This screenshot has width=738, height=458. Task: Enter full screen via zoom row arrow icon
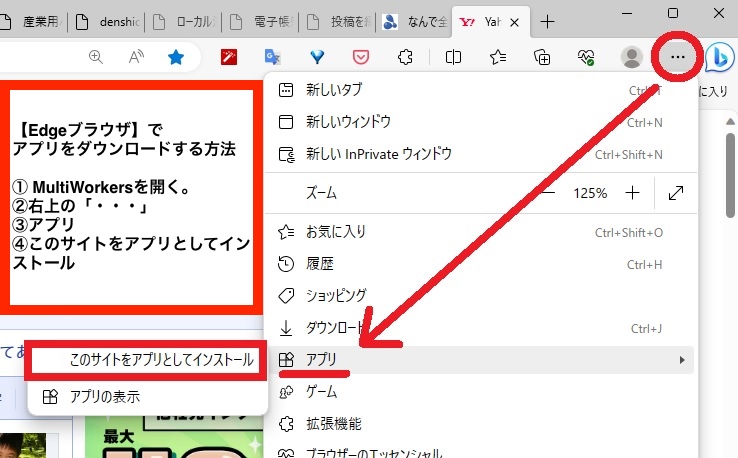point(675,193)
